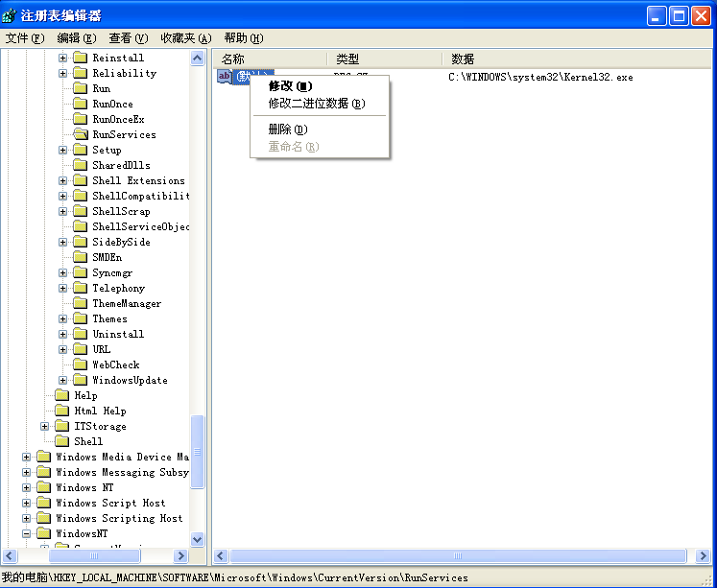This screenshot has height=588, width=717.
Task: Click the Run folder icon
Action: (80, 88)
